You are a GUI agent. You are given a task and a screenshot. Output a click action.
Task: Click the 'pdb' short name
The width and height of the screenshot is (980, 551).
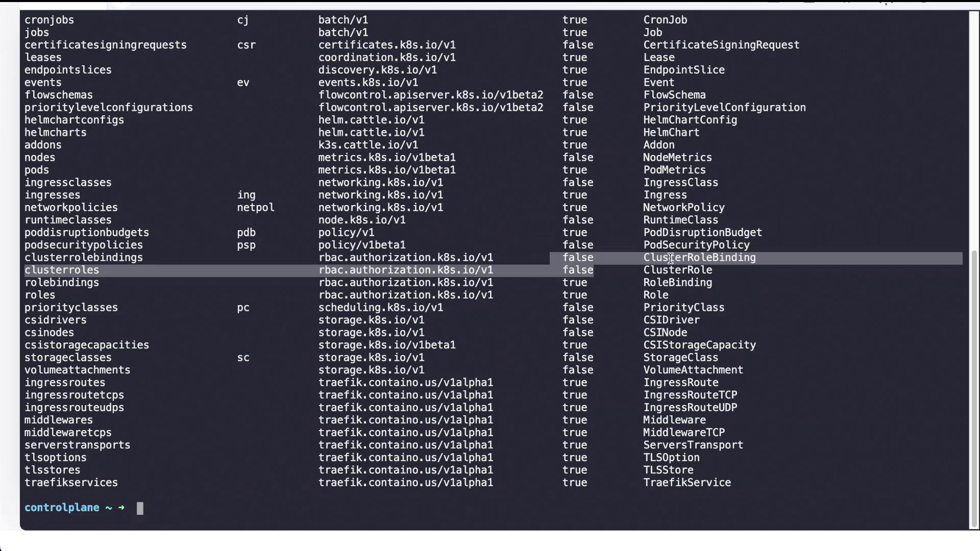coord(246,233)
